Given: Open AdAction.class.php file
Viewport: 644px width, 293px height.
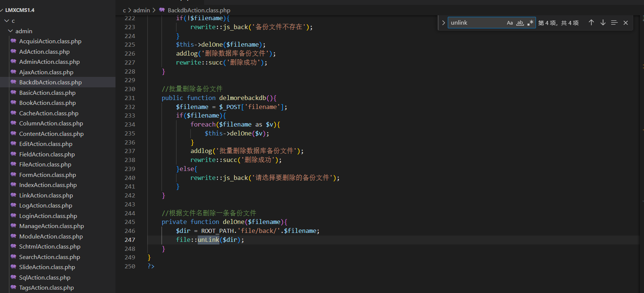Looking at the screenshot, I should coord(44,52).
